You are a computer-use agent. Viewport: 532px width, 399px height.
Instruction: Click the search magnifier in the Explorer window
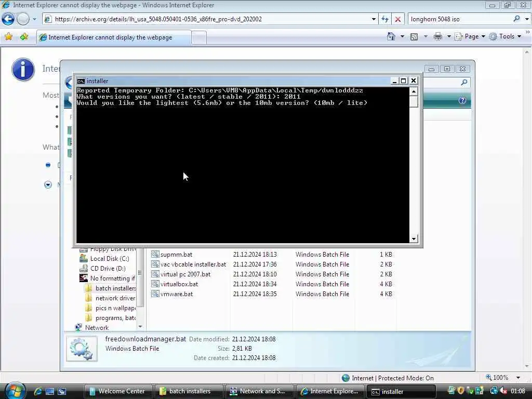(464, 82)
